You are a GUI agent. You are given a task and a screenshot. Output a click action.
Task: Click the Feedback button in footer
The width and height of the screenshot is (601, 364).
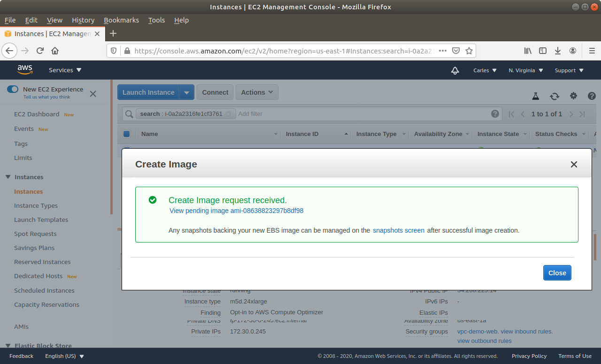tap(21, 356)
